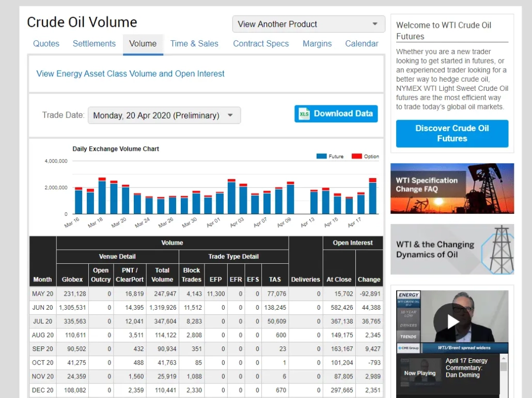Open WTI Specification Change FAQ banner
The height and width of the screenshot is (398, 532).
click(452, 188)
